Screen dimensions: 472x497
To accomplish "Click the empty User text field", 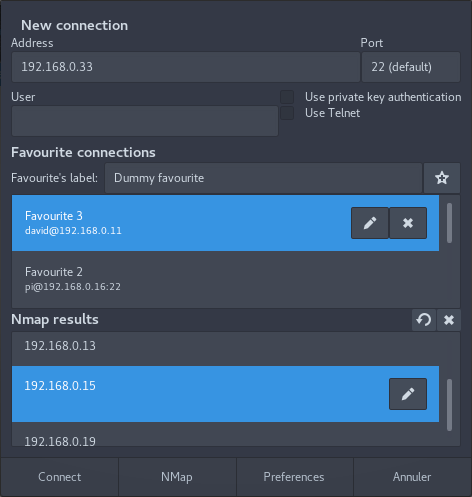I will (x=145, y=121).
